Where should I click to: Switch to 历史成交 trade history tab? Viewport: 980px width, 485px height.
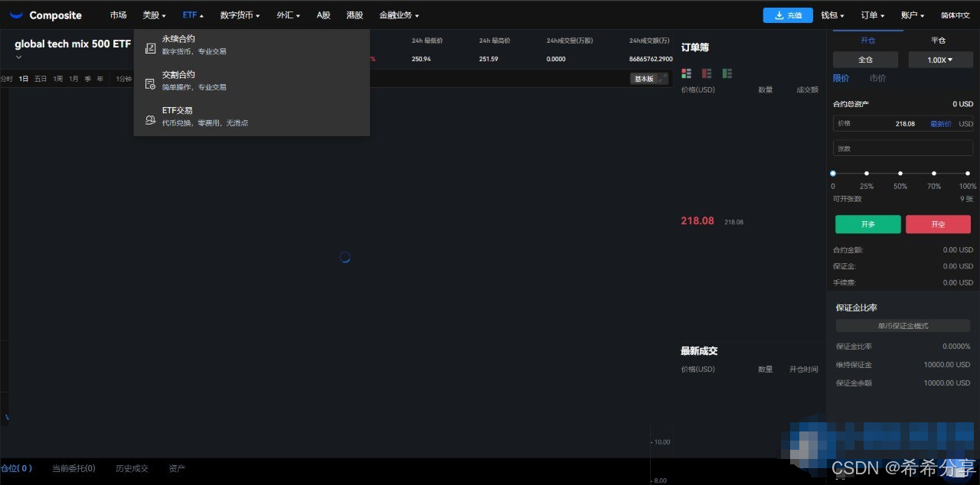(x=132, y=468)
